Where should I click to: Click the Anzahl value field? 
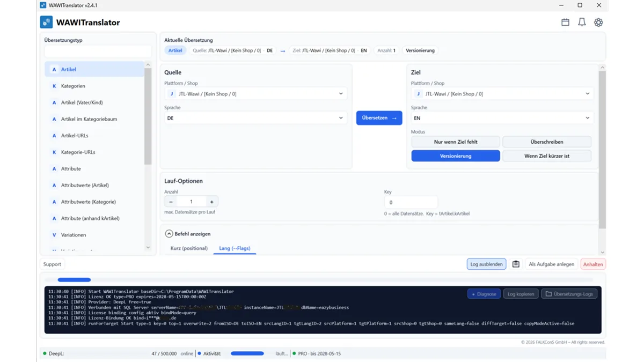pyautogui.click(x=191, y=202)
